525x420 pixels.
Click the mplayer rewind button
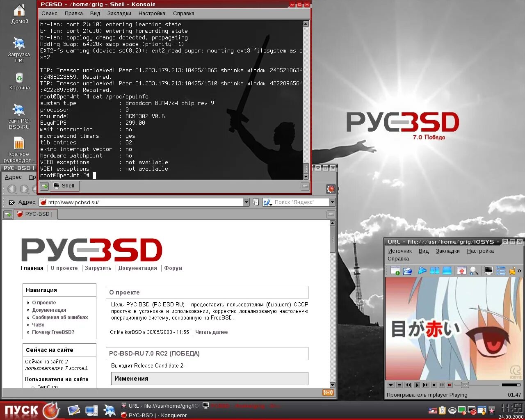(408, 385)
